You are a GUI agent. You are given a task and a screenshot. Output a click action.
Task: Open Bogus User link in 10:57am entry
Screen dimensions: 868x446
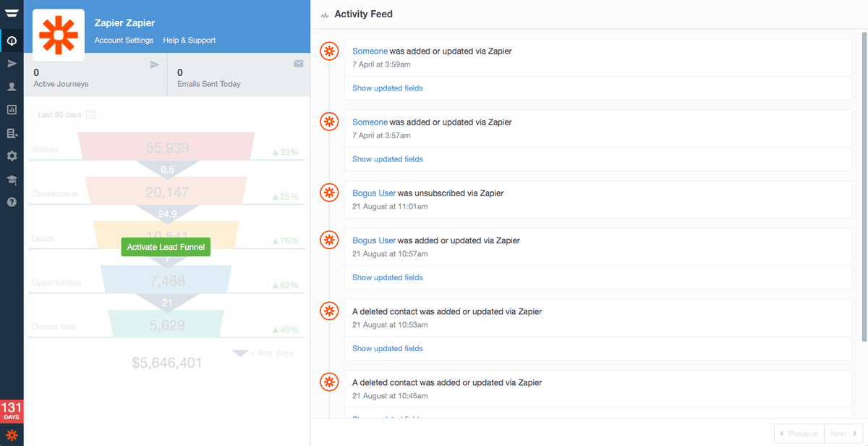click(x=374, y=240)
